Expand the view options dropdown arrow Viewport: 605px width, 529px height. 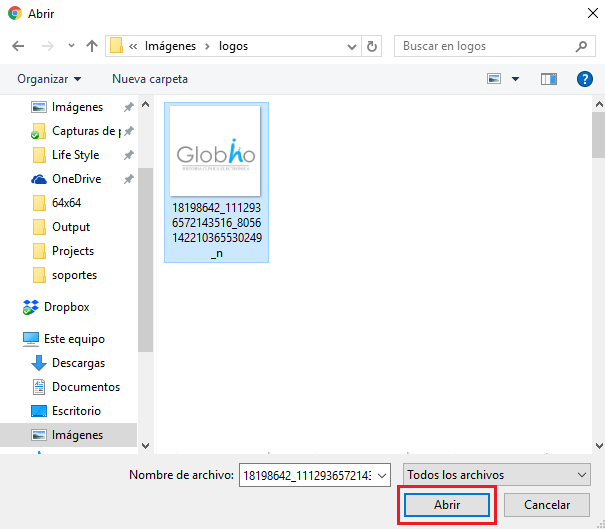[516, 79]
